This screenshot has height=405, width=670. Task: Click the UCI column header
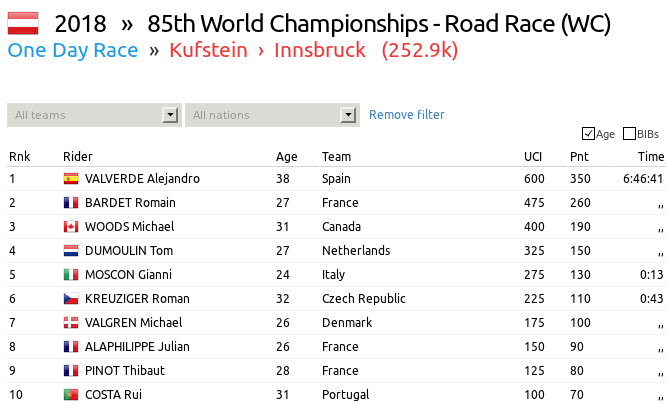533,157
